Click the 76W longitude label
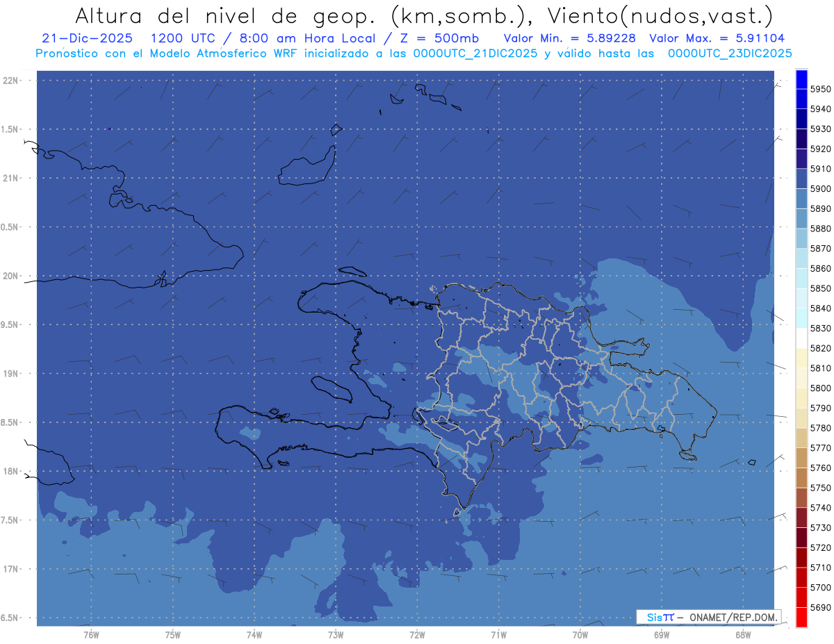Viewport: 834px width, 644px height. pyautogui.click(x=91, y=634)
